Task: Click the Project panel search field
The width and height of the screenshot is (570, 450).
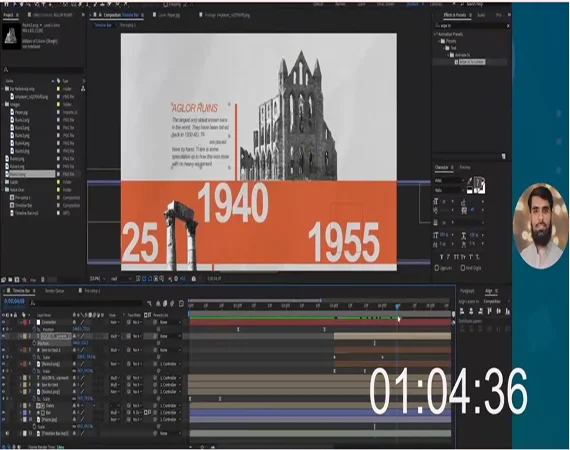Action: point(44,69)
